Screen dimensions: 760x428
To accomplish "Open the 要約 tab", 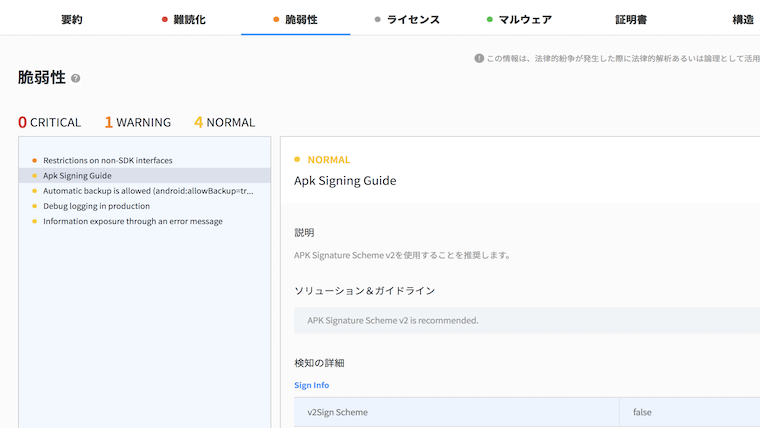I will tap(72, 19).
